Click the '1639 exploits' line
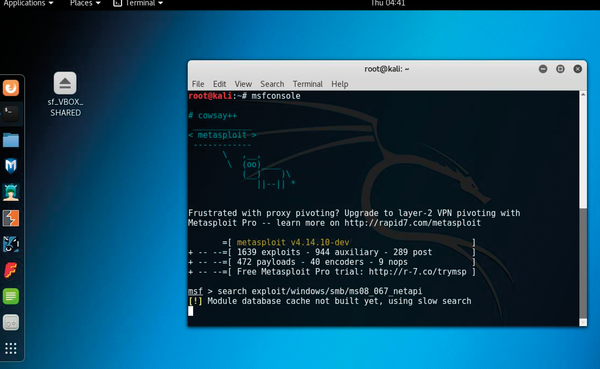Screen dimensions: 600x369 click(x=332, y=252)
